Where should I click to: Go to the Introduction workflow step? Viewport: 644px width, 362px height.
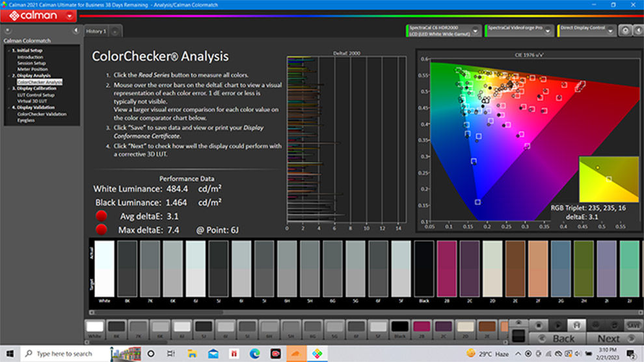click(x=30, y=57)
